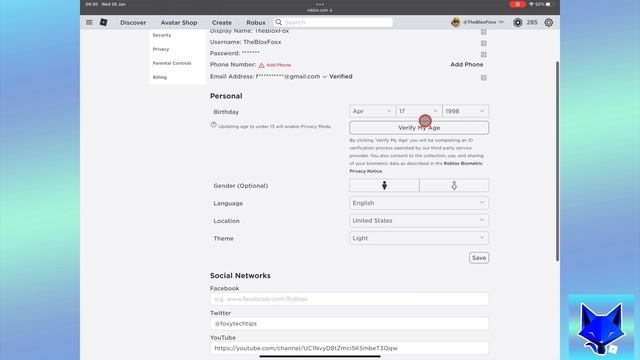Click the Add Phone button on the right

click(467, 64)
